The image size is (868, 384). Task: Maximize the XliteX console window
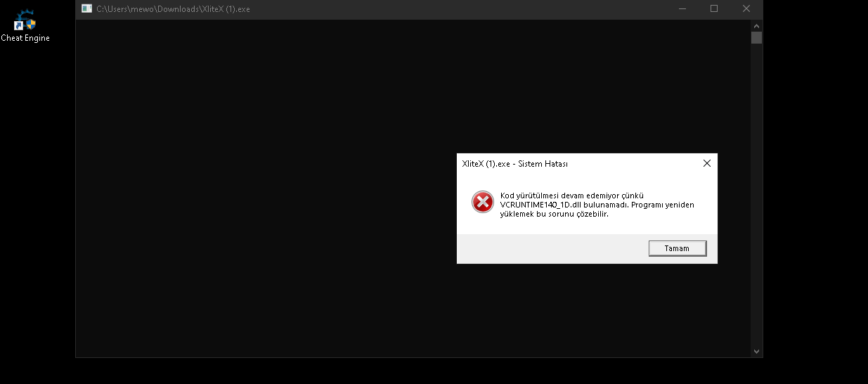[714, 9]
